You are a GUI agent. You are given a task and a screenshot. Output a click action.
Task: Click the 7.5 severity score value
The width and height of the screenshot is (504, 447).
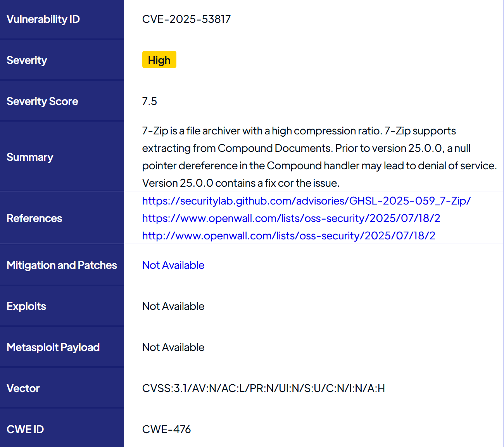pos(150,101)
